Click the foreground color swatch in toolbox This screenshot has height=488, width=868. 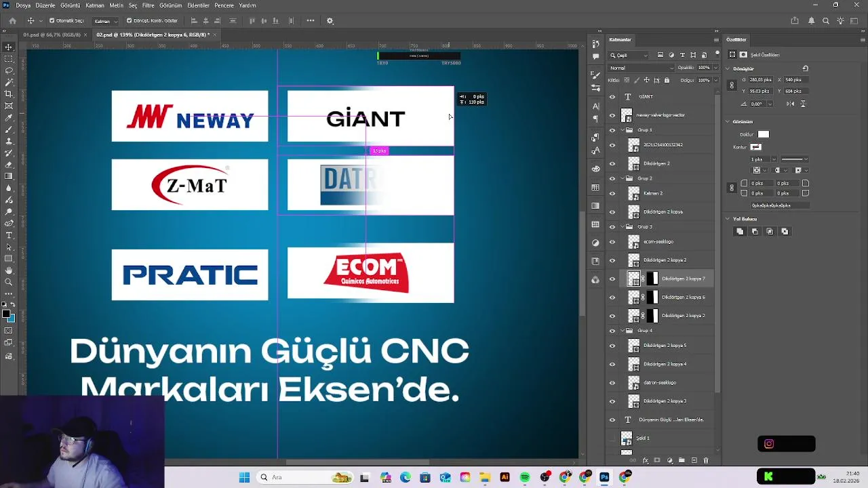click(6, 314)
